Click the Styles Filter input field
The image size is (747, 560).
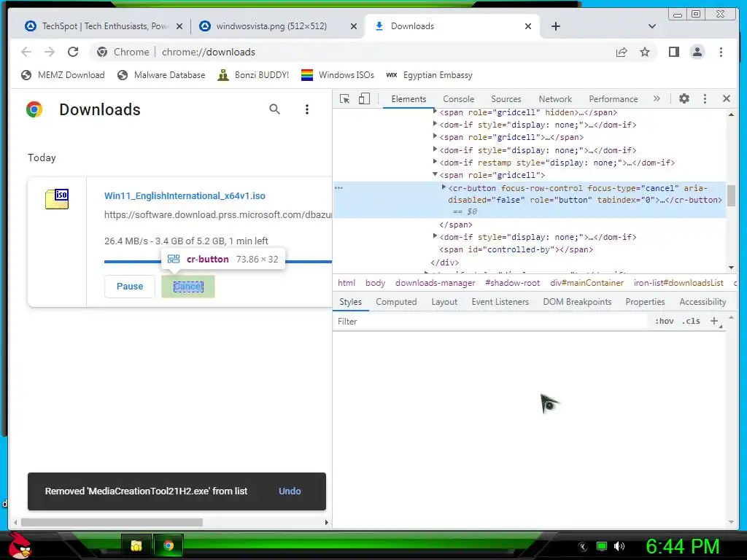coord(491,322)
